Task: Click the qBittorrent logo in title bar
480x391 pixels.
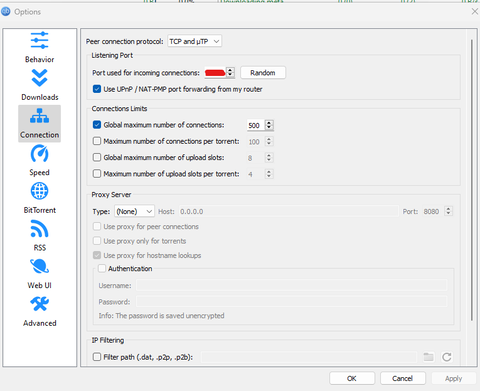Action: pyautogui.click(x=6, y=12)
